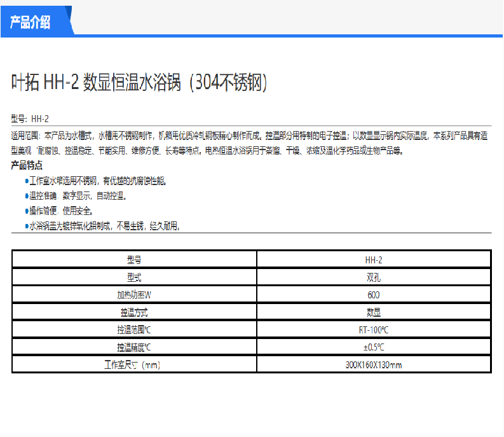Viewport: 504px width, 437px height.
Task: Click the RT-100℃ value cell
Action: 374,329
